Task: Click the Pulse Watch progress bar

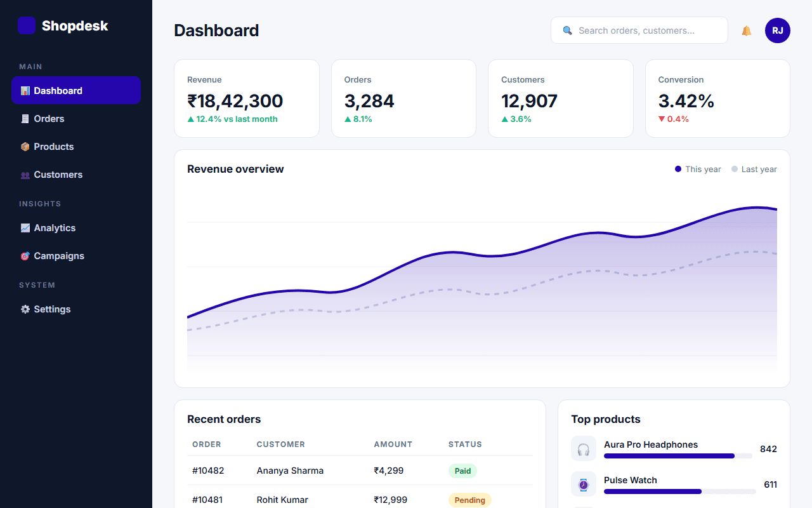Action: click(x=680, y=491)
